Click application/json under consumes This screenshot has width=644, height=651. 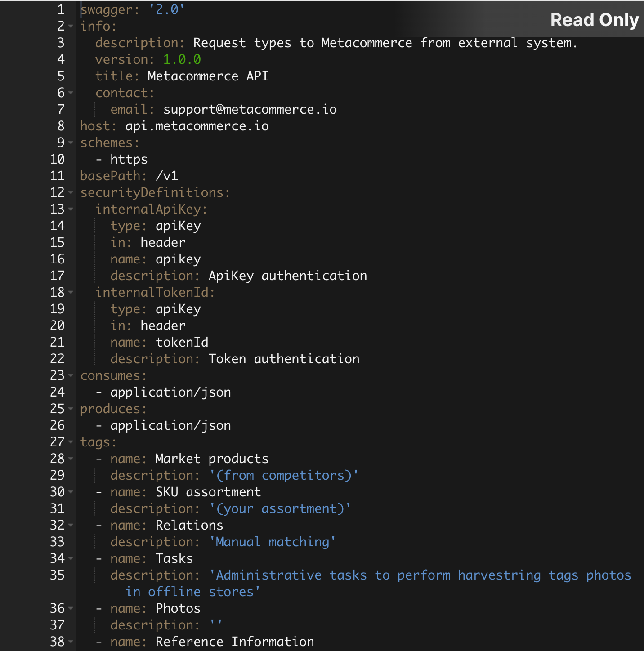point(170,392)
